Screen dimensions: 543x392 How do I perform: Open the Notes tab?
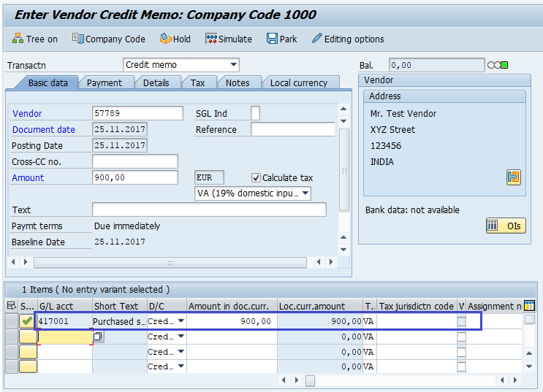point(238,83)
